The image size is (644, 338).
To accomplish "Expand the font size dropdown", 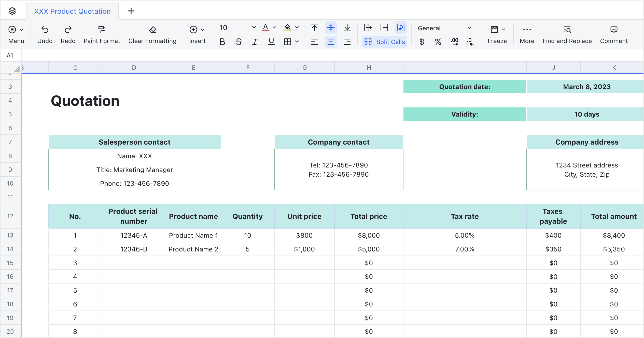I will (x=254, y=27).
